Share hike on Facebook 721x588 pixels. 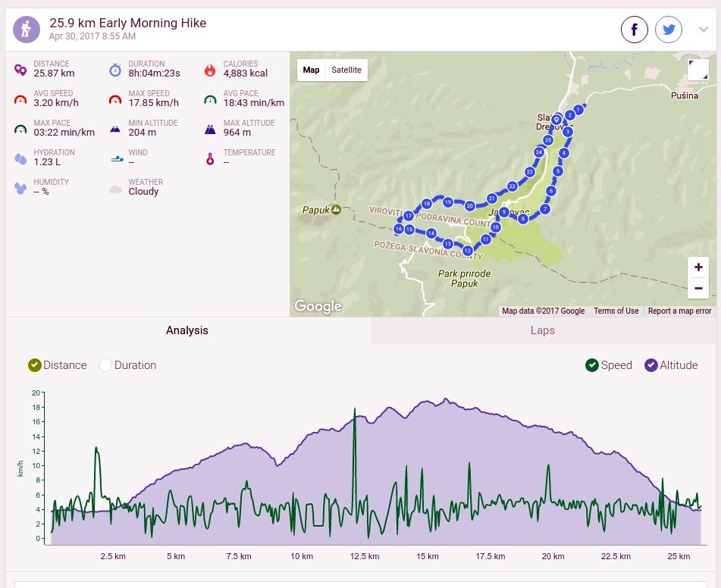pyautogui.click(x=634, y=30)
